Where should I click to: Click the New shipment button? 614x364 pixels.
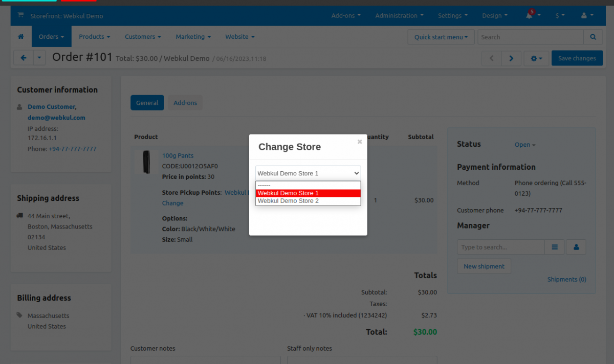(x=484, y=266)
